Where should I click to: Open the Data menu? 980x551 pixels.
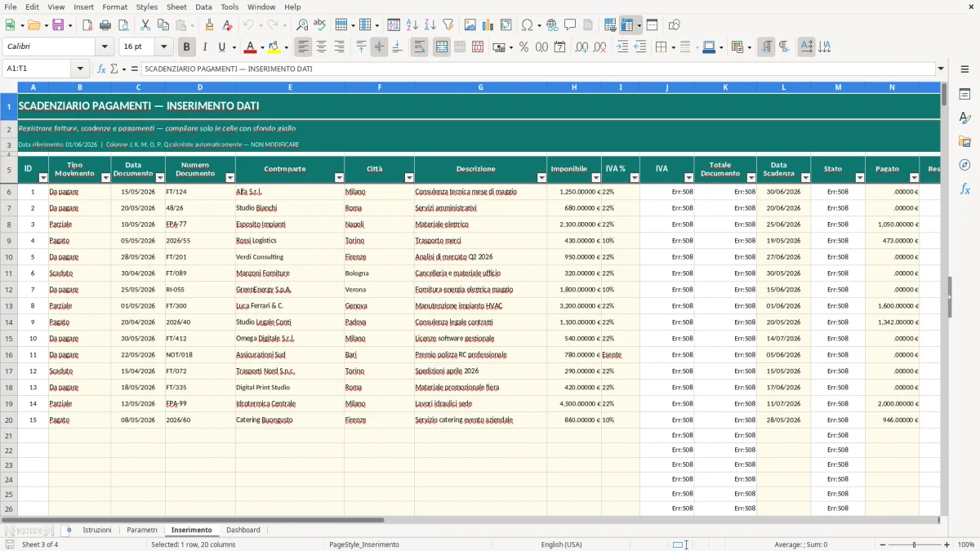[203, 7]
